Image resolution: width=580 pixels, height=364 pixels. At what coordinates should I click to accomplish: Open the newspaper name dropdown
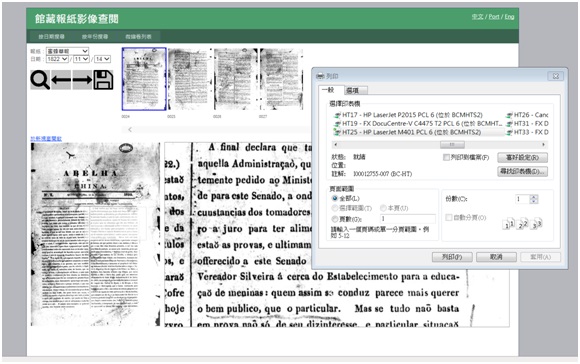[x=67, y=51]
